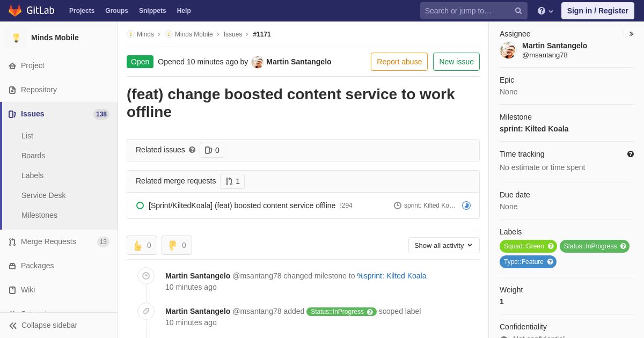Open Boards under Issues

pyautogui.click(x=33, y=156)
